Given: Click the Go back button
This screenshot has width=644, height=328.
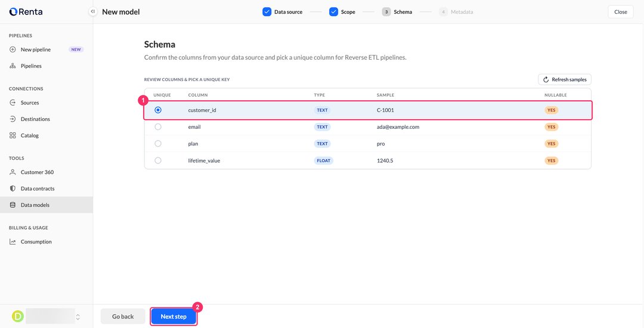Looking at the screenshot, I should (x=123, y=317).
